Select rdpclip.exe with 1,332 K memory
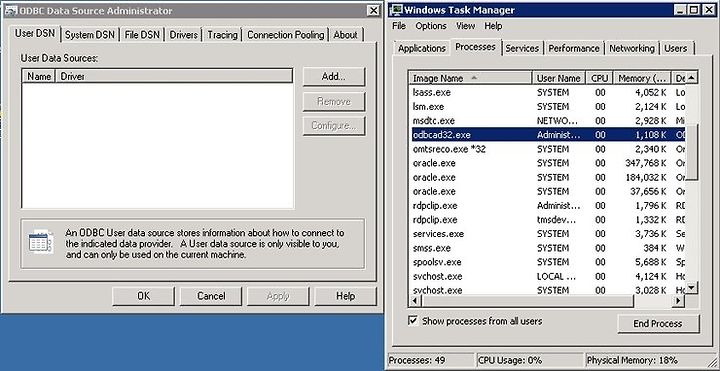Image resolution: width=720 pixels, height=371 pixels. (x=547, y=219)
